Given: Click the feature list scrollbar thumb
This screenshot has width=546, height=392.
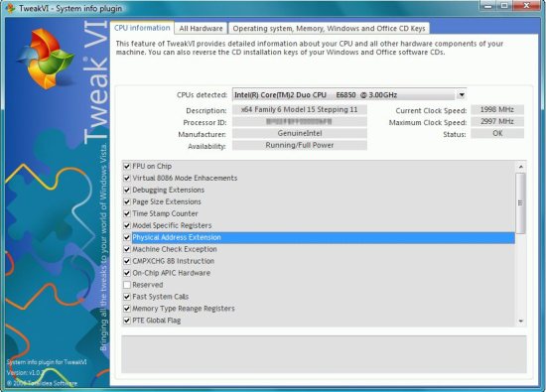Looking at the screenshot, I should (x=520, y=203).
